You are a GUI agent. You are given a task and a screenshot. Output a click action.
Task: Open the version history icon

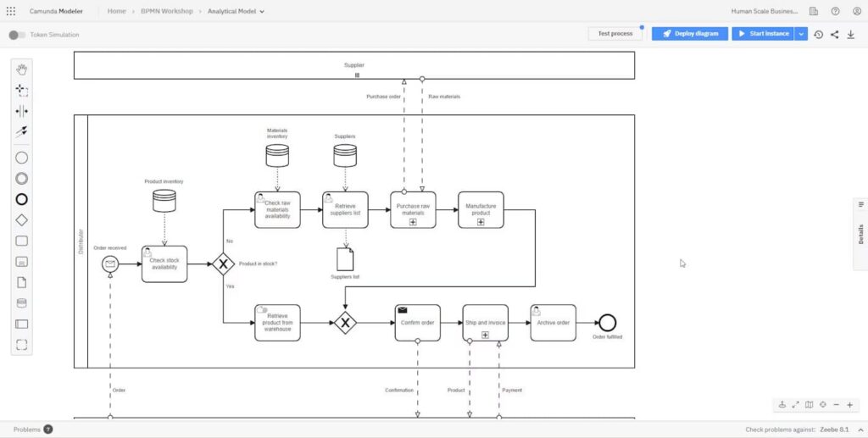click(818, 35)
